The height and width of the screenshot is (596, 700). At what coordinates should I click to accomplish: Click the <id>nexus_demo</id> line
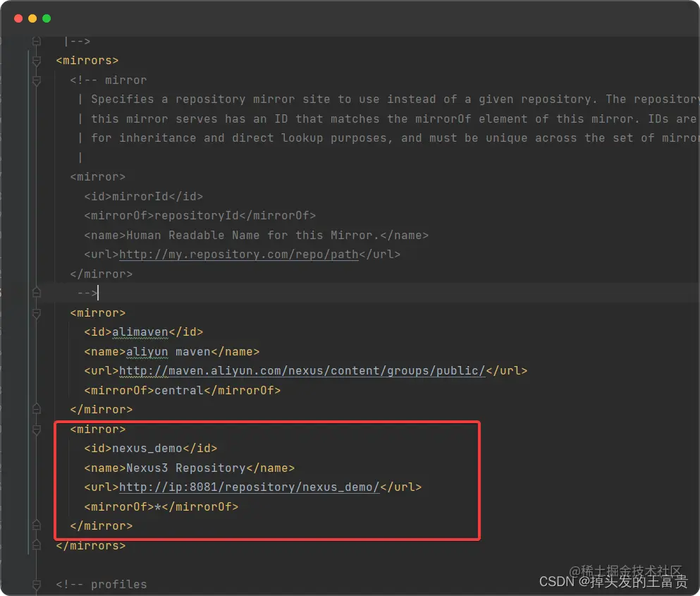click(151, 449)
